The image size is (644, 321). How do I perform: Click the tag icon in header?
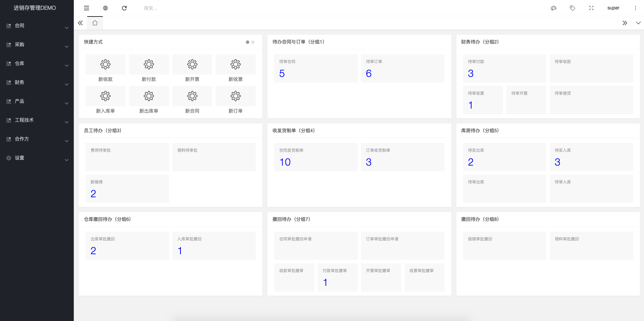(x=572, y=8)
